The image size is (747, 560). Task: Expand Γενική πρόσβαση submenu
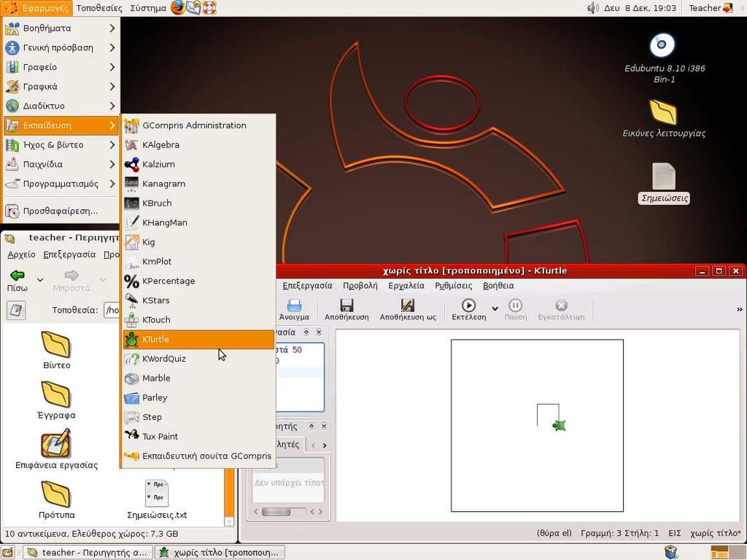coord(61,47)
